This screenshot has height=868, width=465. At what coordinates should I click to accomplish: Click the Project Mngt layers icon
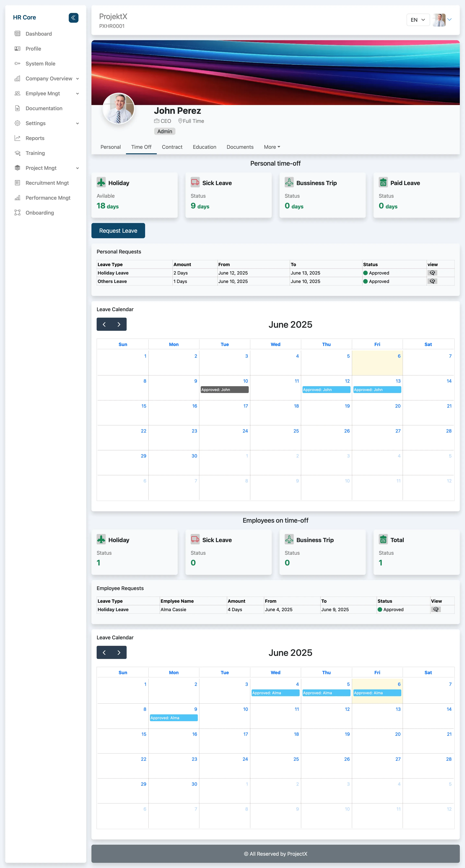17,168
